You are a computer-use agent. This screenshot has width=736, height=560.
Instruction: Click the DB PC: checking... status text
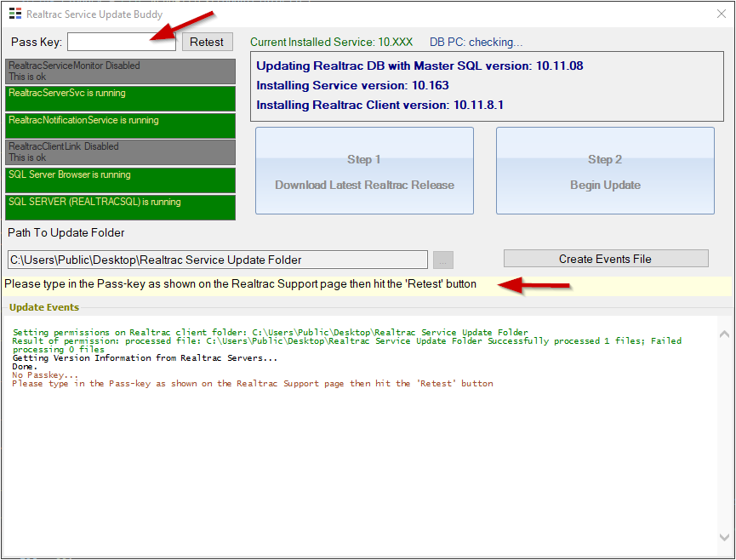click(476, 43)
